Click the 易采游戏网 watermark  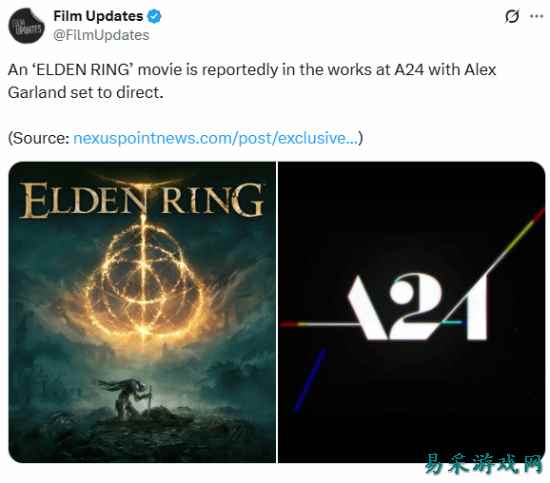(484, 464)
